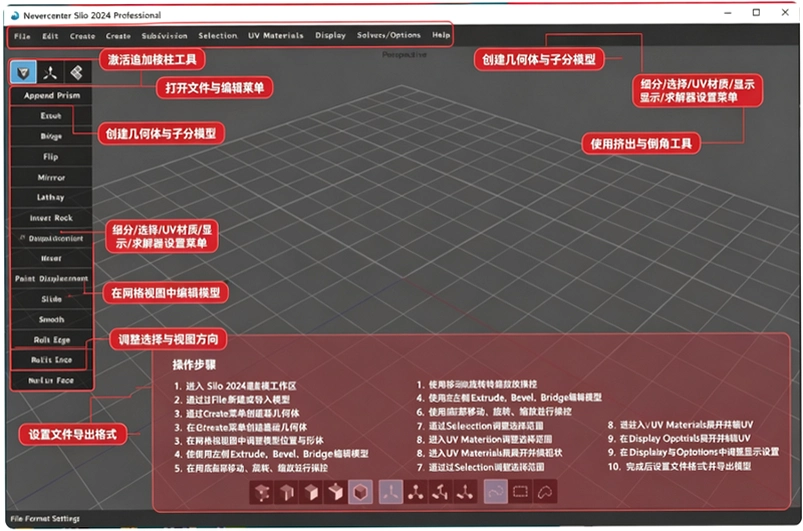This screenshot has width=803, height=531.
Task: Click the Smooth tool button
Action: (x=51, y=320)
